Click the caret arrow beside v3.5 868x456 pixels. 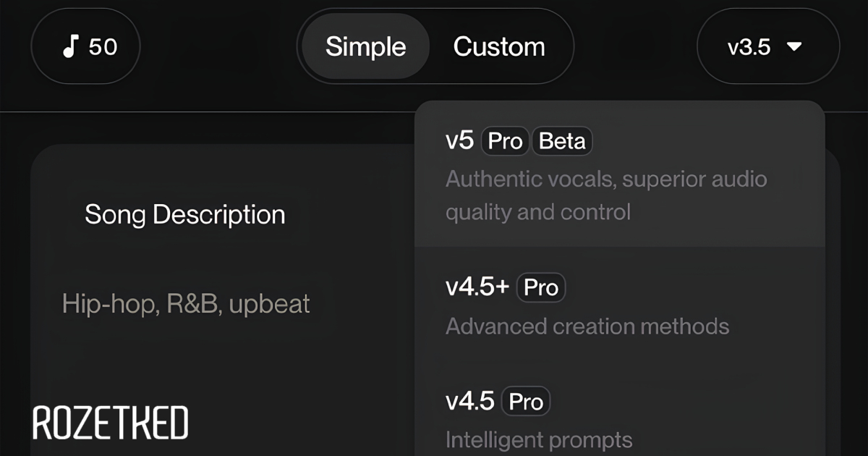794,47
